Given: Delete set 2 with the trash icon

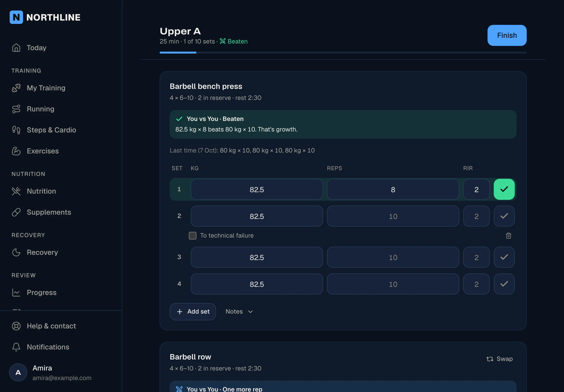Looking at the screenshot, I should [509, 236].
